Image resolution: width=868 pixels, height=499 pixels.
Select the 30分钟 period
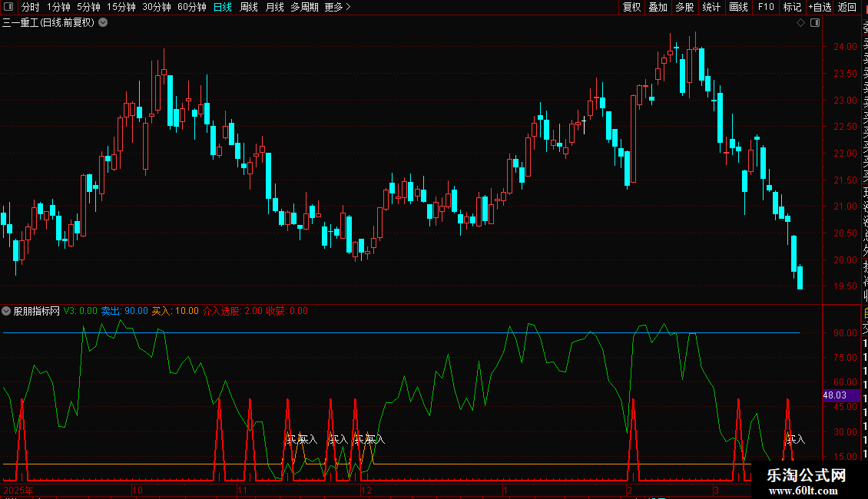click(157, 7)
